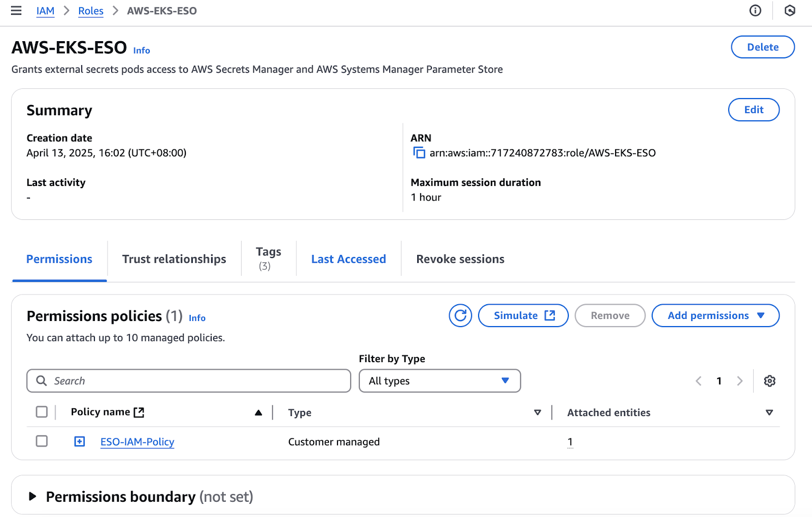Click '1 hour' session duration value
812x517 pixels.
pyautogui.click(x=426, y=197)
